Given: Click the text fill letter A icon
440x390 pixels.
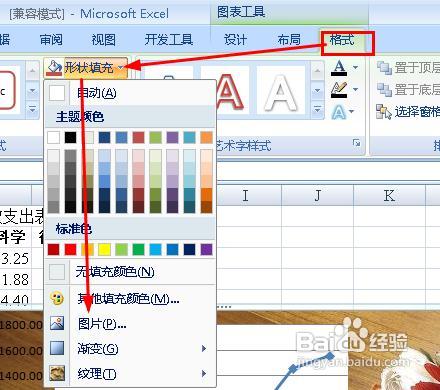Looking at the screenshot, I should [x=339, y=68].
